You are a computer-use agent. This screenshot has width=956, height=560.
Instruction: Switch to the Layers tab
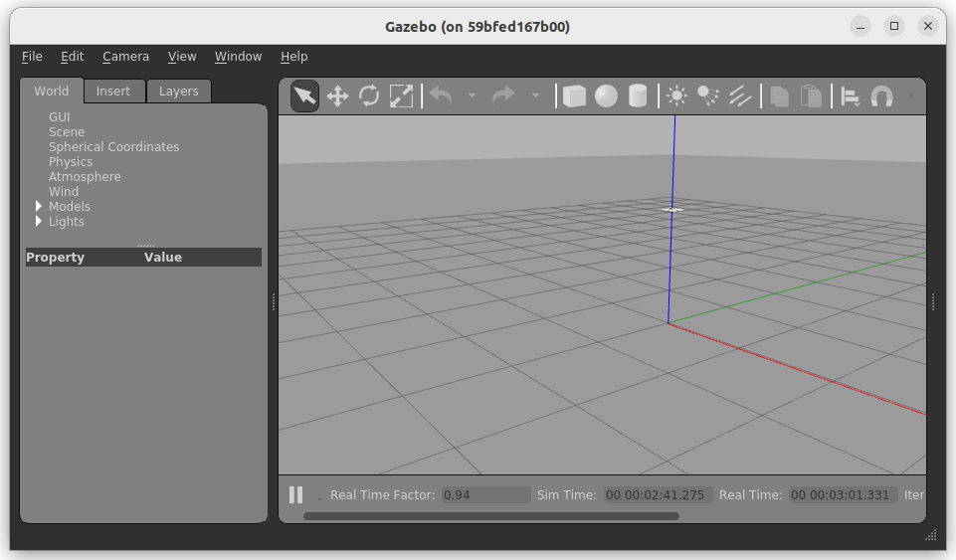(179, 92)
